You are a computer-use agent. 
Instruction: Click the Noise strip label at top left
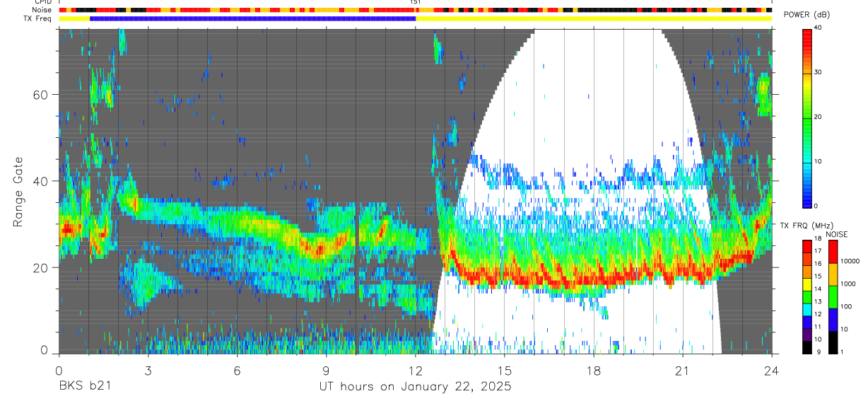pos(43,10)
